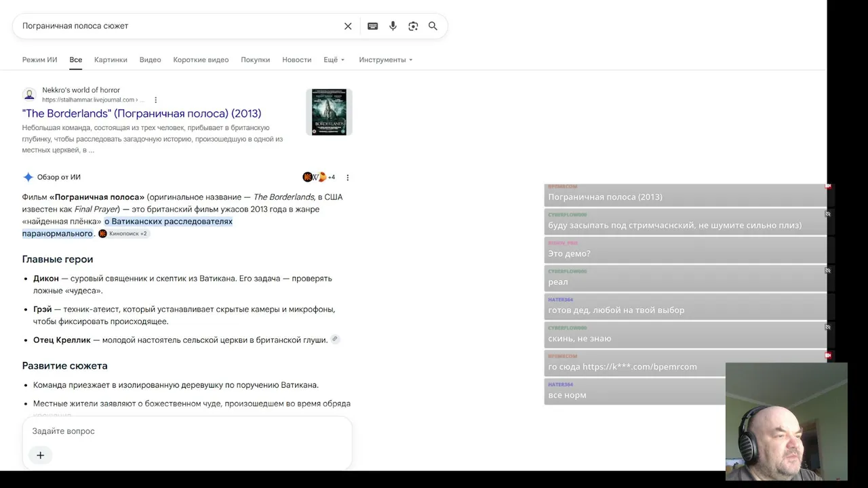Open three-dot menu beside the livejournal URL
868x488 pixels.
[155, 100]
